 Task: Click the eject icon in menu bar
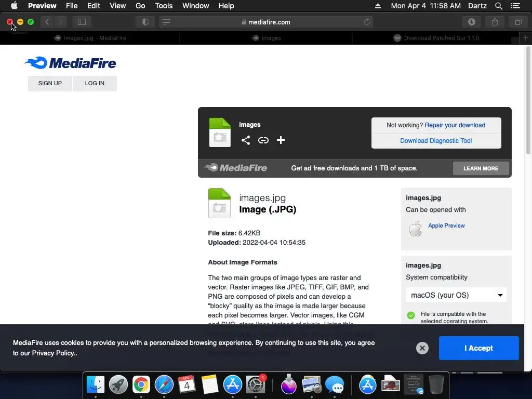[x=378, y=6]
